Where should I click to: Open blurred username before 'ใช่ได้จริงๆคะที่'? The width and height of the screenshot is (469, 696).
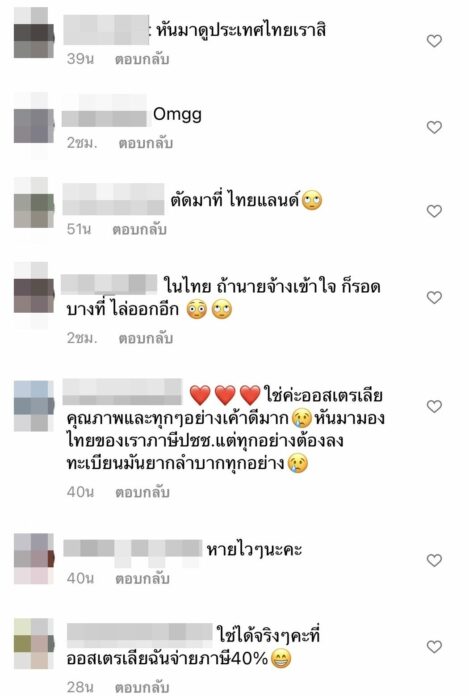pos(140,635)
